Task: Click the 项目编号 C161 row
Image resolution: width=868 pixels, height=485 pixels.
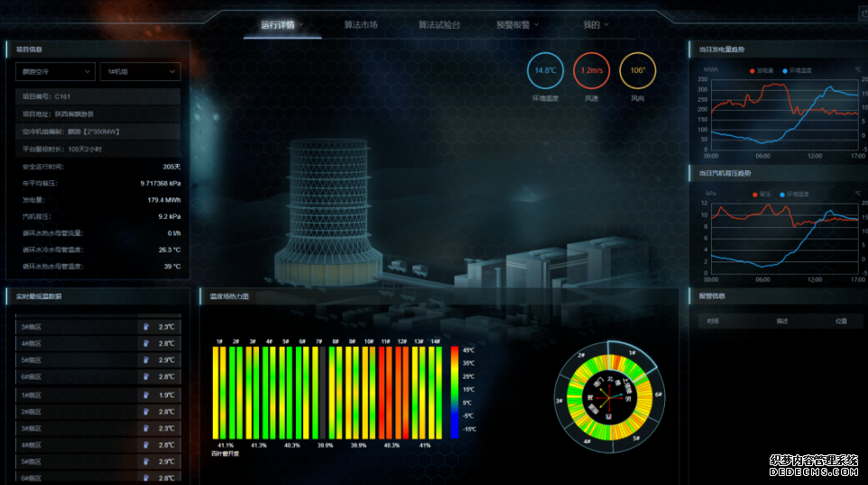Action: [98, 96]
